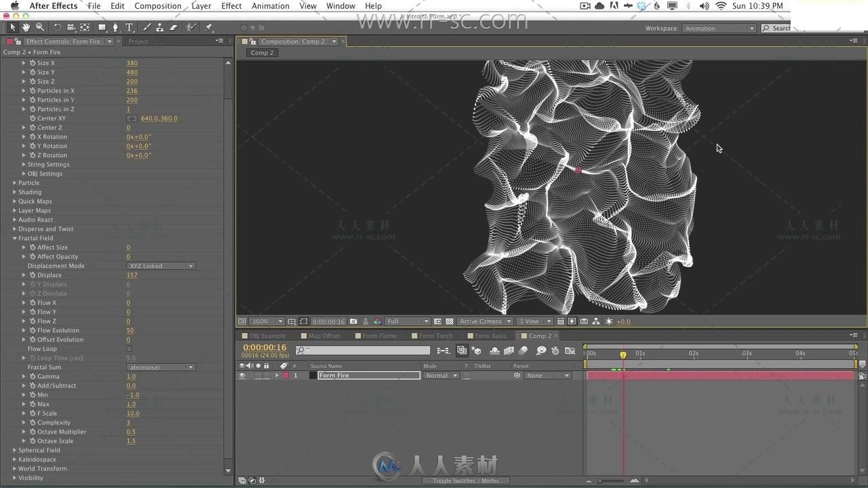Toggle the transparency grid button

coord(450,321)
